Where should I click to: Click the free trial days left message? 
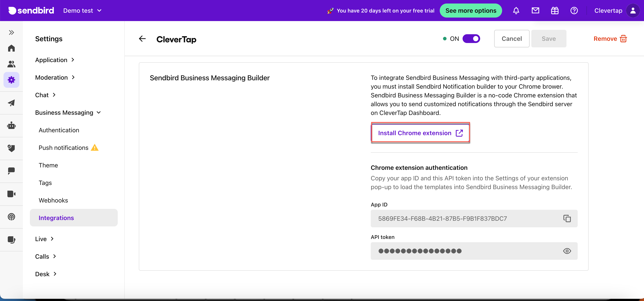385,11
